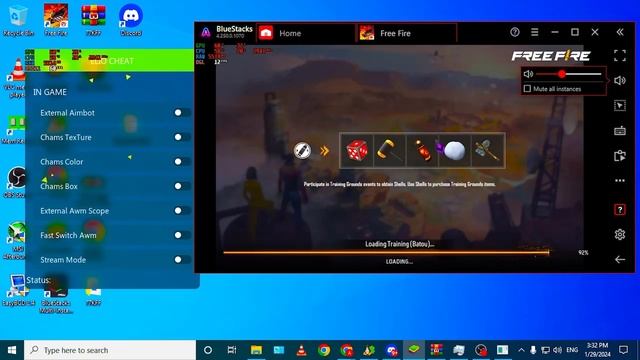
Task: Launch VLC from taskbar
Action: (x=301, y=350)
